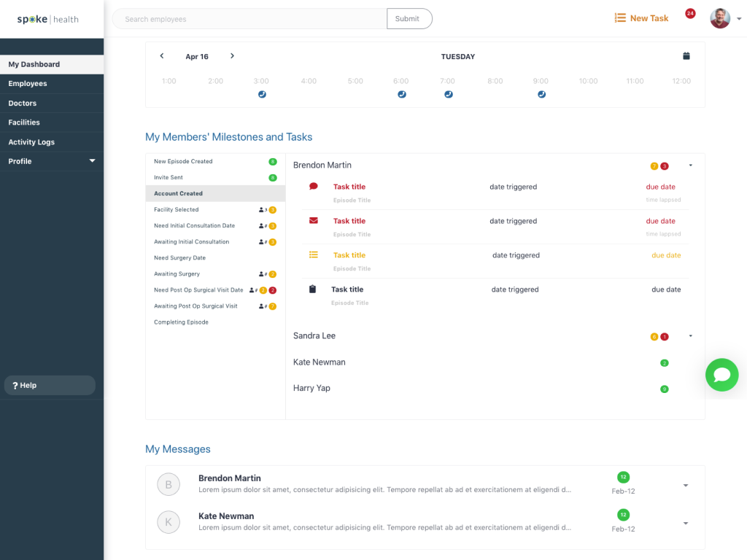
Task: Open the red comment task icon
Action: pos(313,187)
